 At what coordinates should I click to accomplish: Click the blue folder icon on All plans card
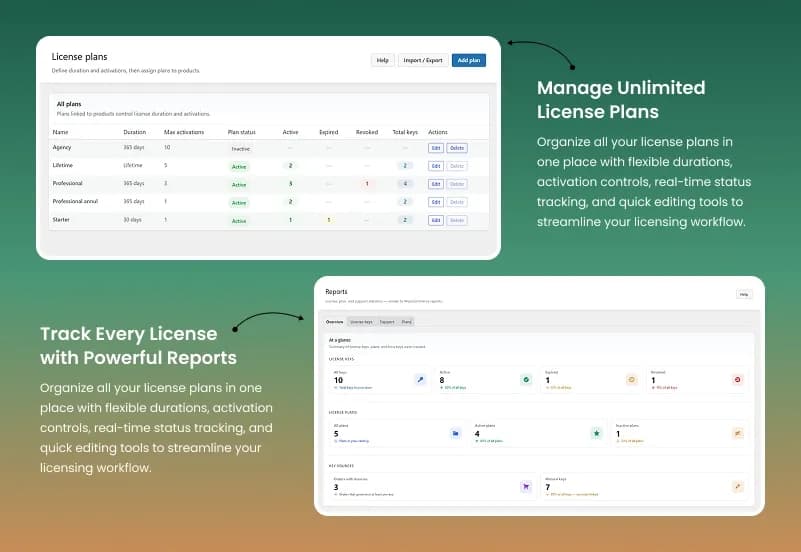(x=455, y=434)
